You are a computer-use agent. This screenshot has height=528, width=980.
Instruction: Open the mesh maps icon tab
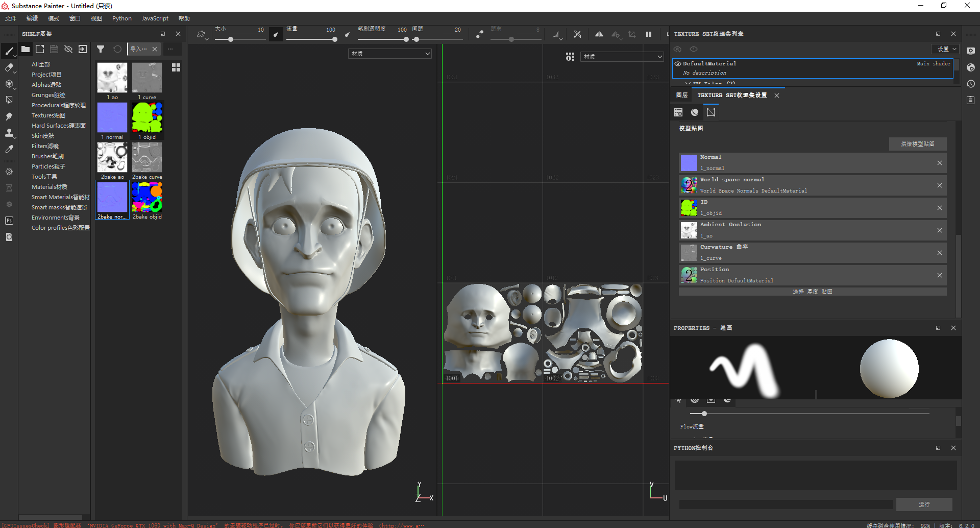[x=711, y=112]
